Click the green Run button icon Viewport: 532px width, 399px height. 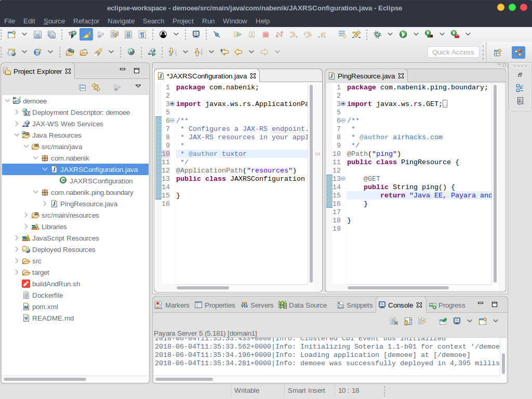tap(403, 34)
